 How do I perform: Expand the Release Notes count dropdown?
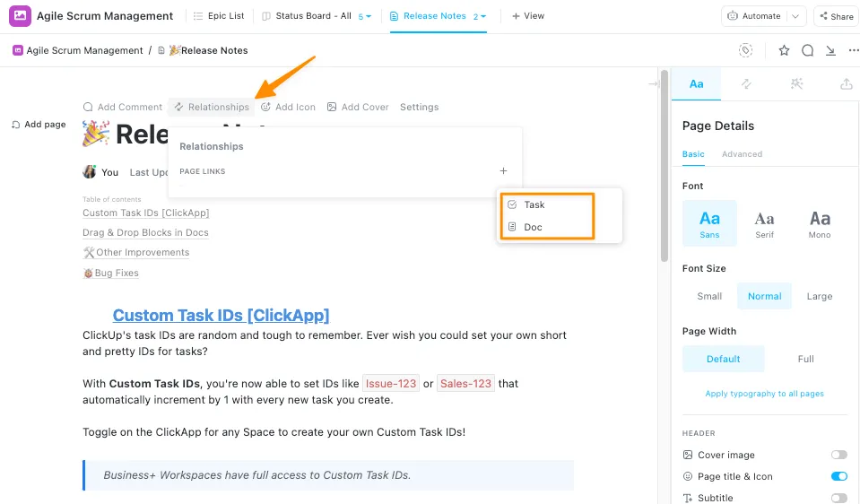[480, 16]
